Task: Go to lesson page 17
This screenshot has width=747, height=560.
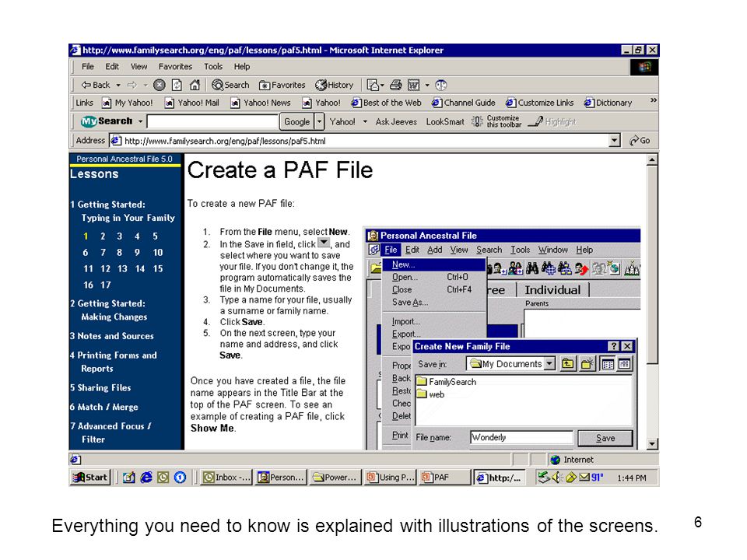Action: (x=105, y=285)
